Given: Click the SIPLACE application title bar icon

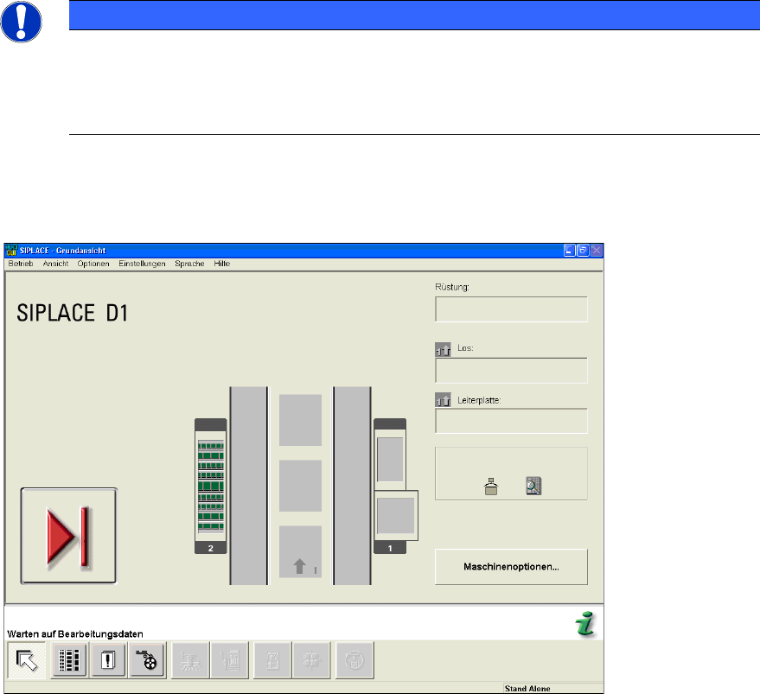Looking at the screenshot, I should (11, 251).
